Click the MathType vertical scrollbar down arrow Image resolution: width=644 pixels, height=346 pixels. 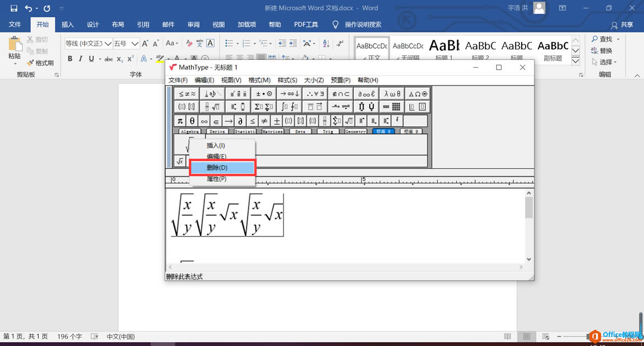528,259
